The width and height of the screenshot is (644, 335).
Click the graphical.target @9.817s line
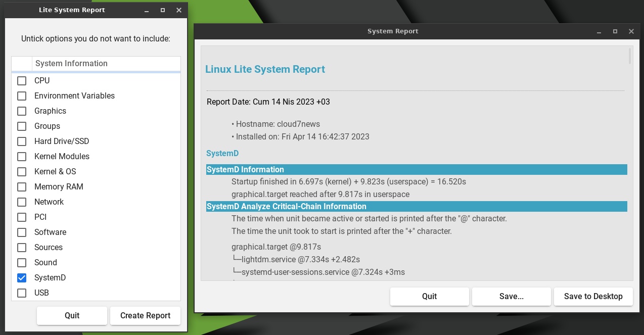coord(276,247)
